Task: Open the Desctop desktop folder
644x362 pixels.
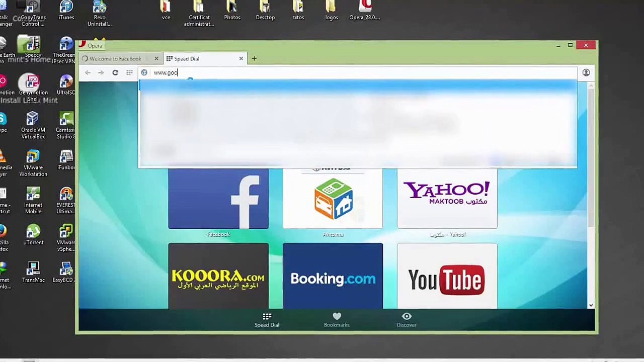Action: click(x=265, y=11)
